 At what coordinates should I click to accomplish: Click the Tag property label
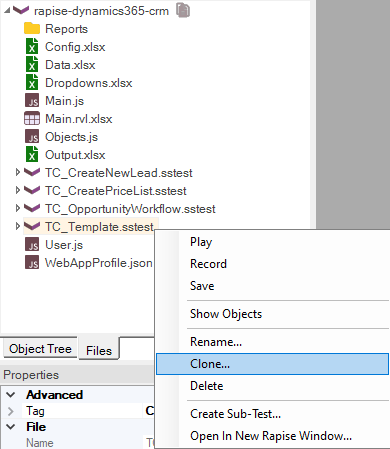click(x=35, y=411)
